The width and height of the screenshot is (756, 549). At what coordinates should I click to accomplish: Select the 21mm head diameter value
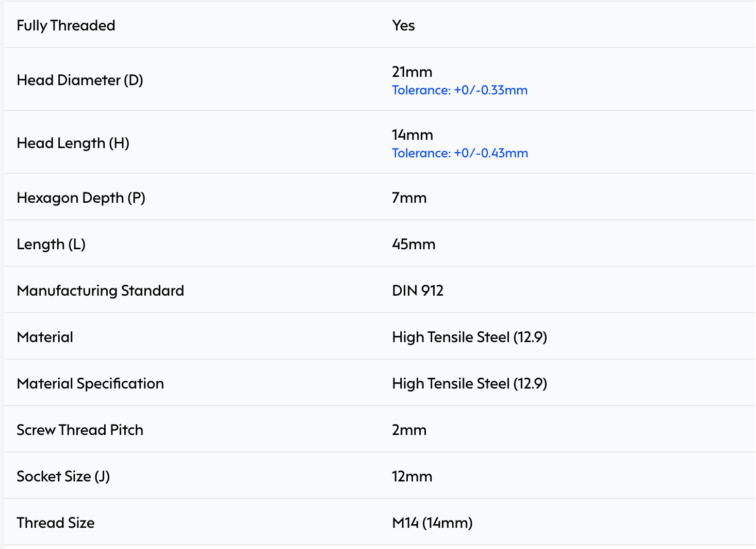pos(412,72)
